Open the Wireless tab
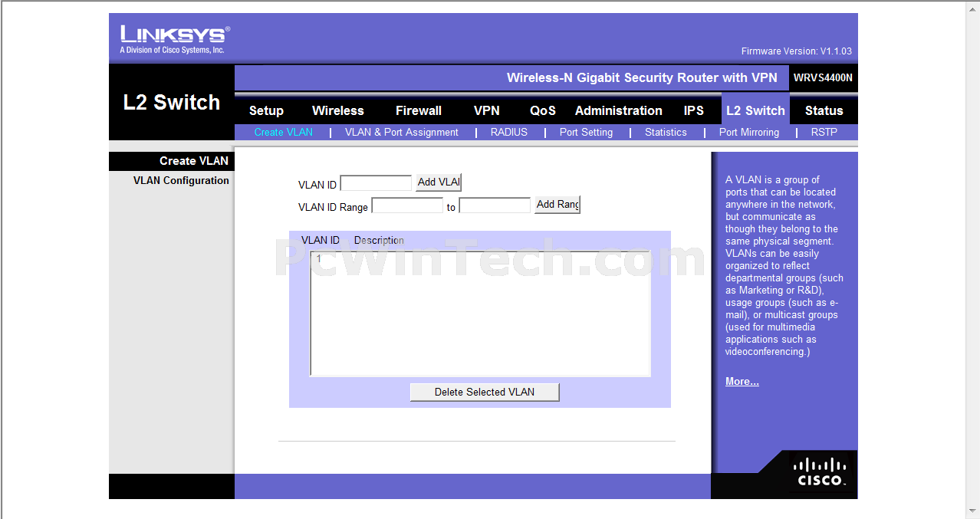Image resolution: width=980 pixels, height=519 pixels. pyautogui.click(x=338, y=110)
